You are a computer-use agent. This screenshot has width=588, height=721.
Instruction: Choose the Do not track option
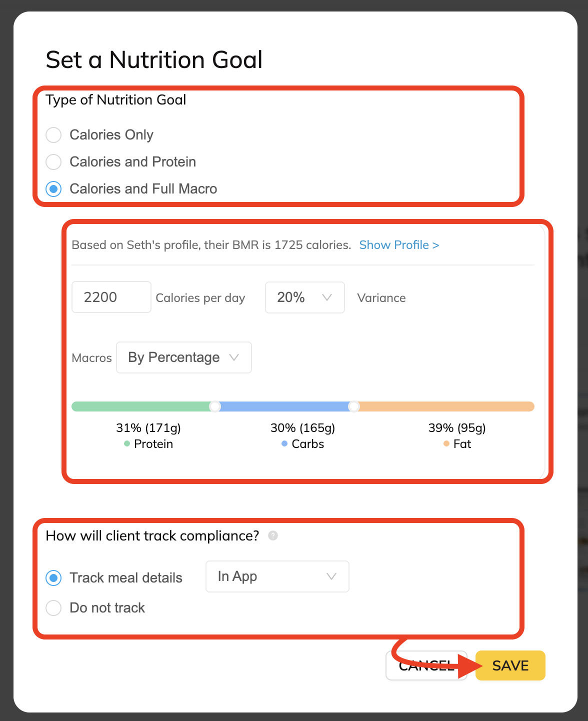pos(53,608)
